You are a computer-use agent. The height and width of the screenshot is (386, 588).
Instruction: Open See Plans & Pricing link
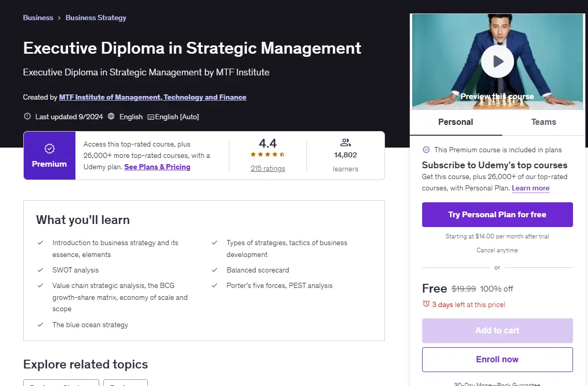coord(157,167)
